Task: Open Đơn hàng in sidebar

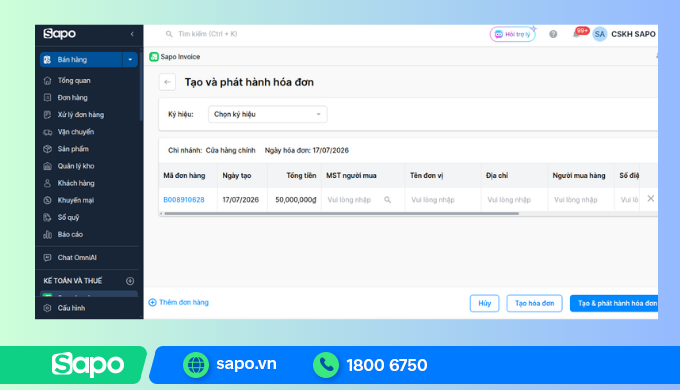Action: click(x=72, y=98)
